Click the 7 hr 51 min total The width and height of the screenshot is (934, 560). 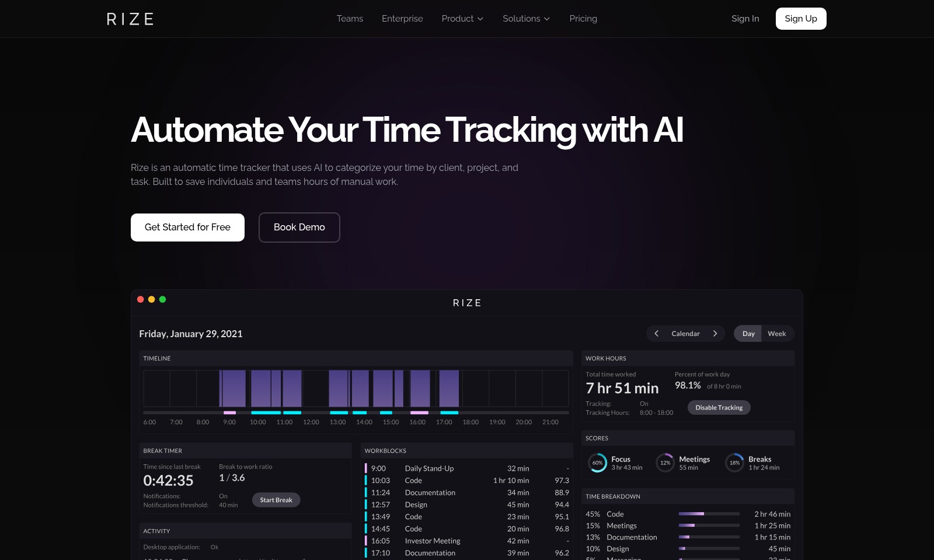click(622, 388)
